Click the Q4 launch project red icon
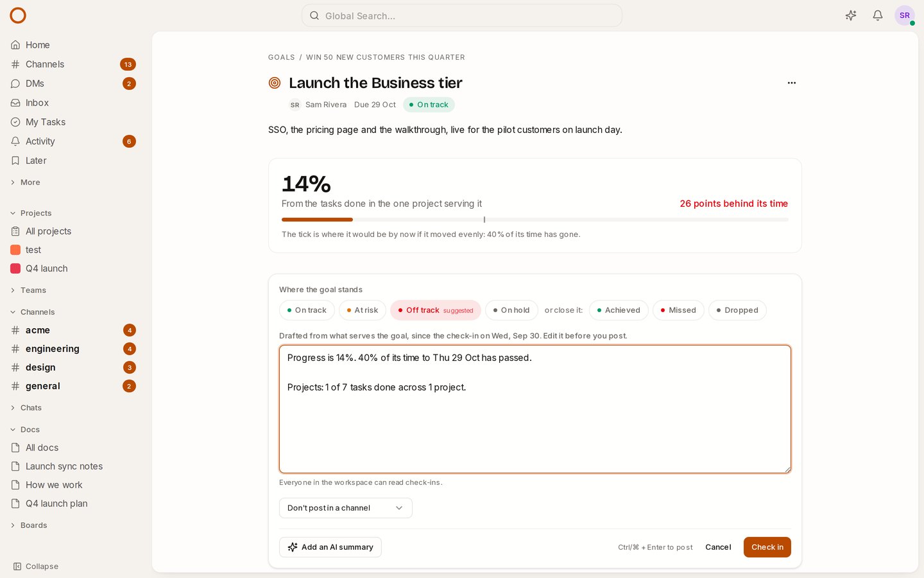This screenshot has width=924, height=578. point(15,268)
